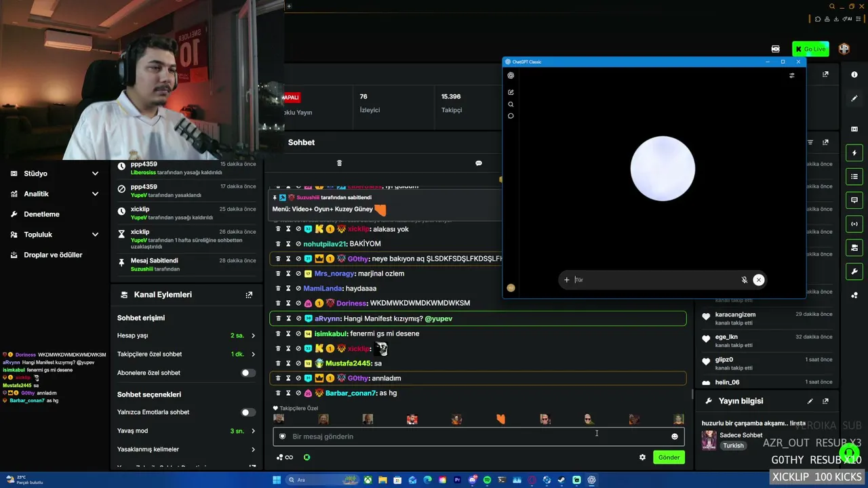End voice mode in ChatGPT Classic

coord(759,280)
